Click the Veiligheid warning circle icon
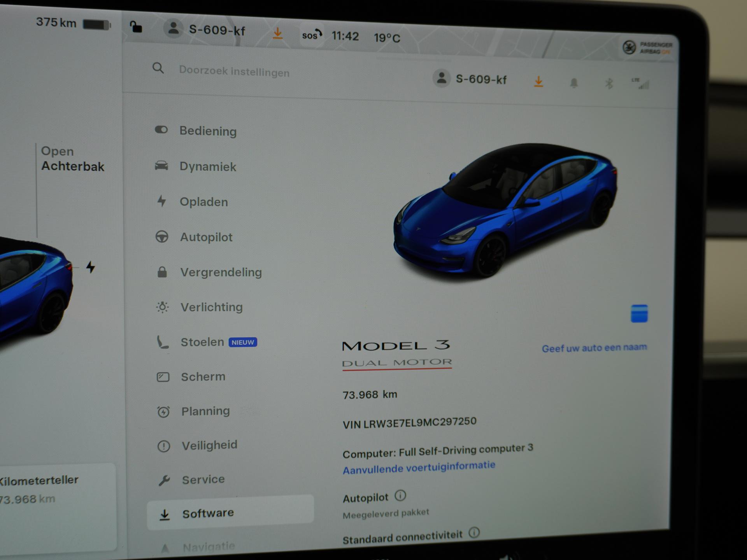747x560 pixels. click(164, 446)
